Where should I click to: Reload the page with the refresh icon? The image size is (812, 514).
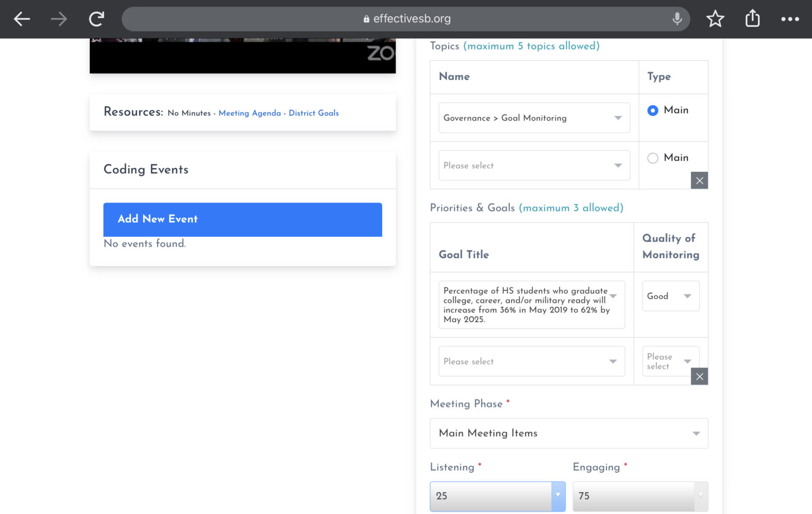[x=96, y=19]
